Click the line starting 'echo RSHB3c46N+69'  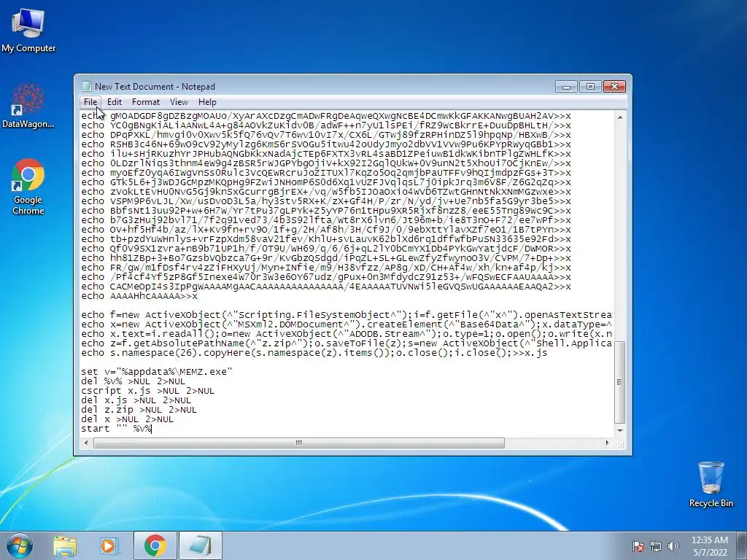coord(326,144)
